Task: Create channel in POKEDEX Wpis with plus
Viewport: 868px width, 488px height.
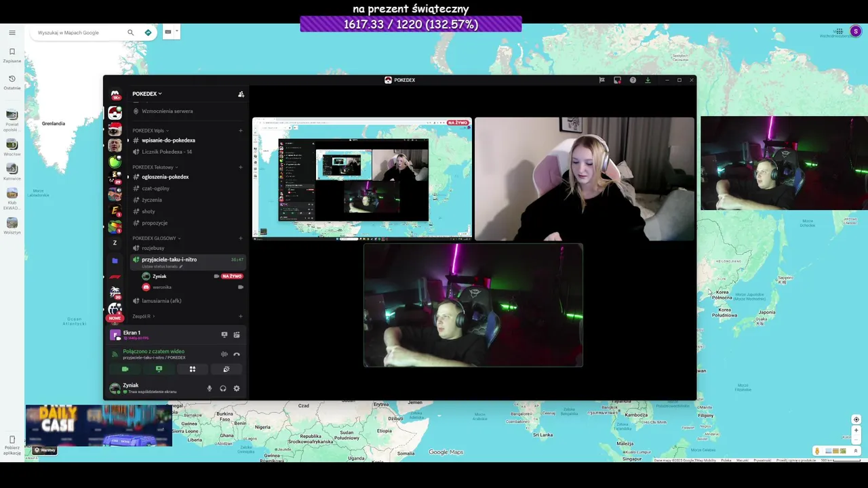Action: pyautogui.click(x=241, y=131)
